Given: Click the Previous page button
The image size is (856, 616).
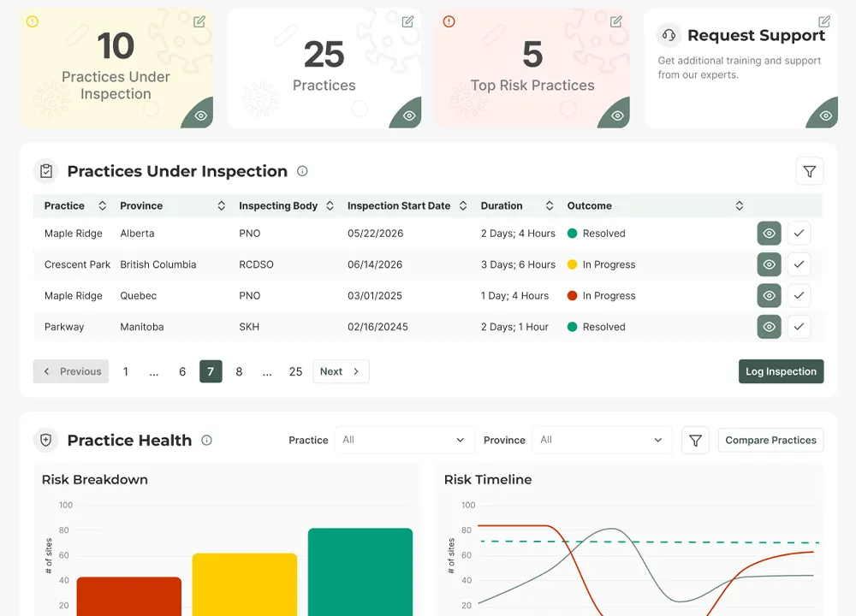Looking at the screenshot, I should pos(71,371).
